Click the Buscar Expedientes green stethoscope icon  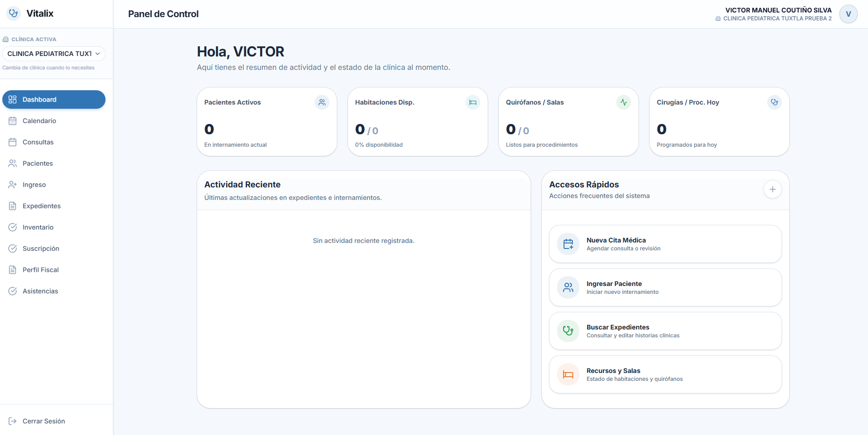[x=568, y=331]
